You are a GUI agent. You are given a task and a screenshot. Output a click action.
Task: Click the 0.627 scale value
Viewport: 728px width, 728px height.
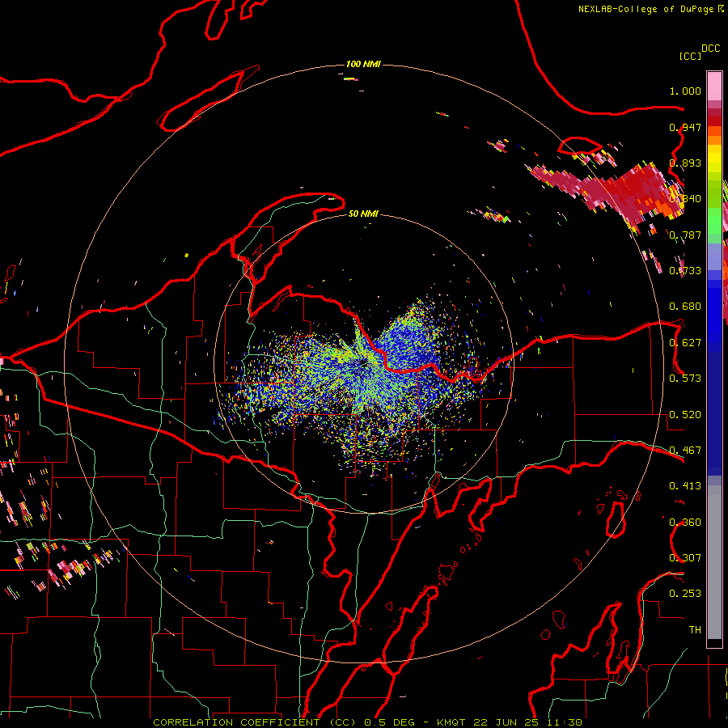coord(685,342)
